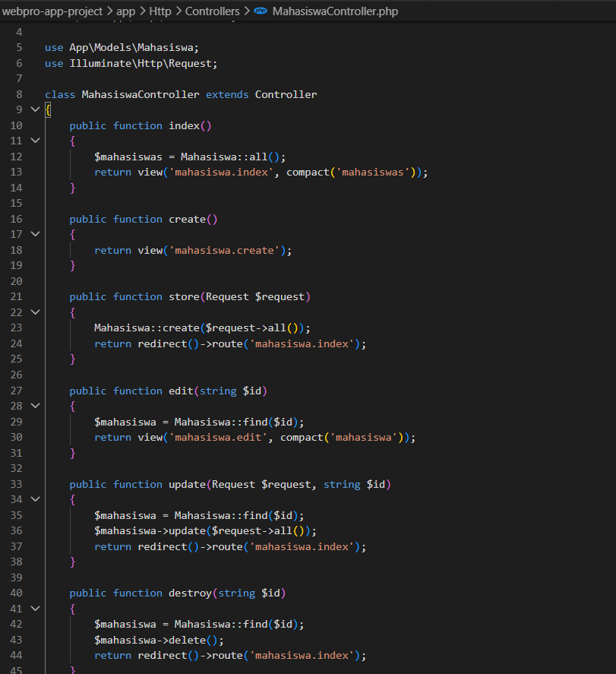
Task: Click line number 5 in the gutter
Action: tap(19, 47)
